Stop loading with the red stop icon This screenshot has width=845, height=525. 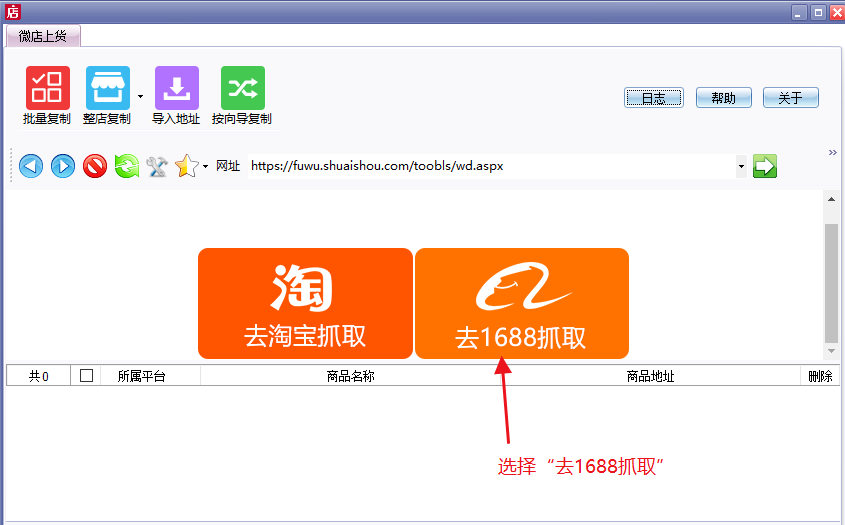(x=94, y=166)
